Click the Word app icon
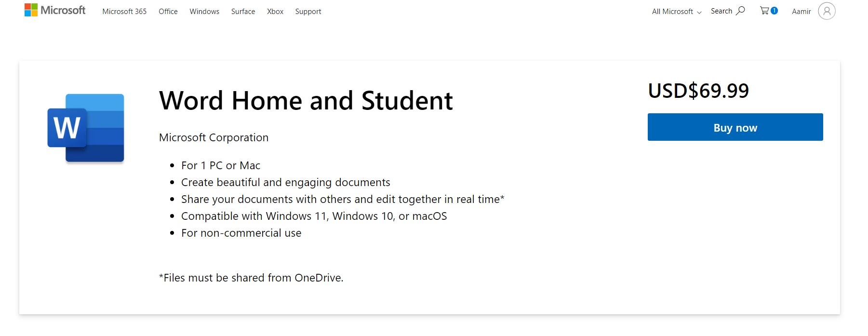Viewport: 868px width, 336px height. point(86,128)
